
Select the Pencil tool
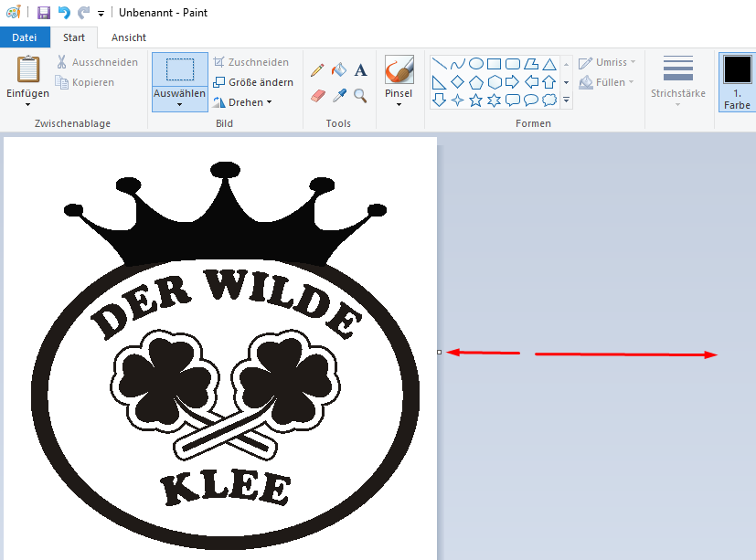tap(317, 69)
